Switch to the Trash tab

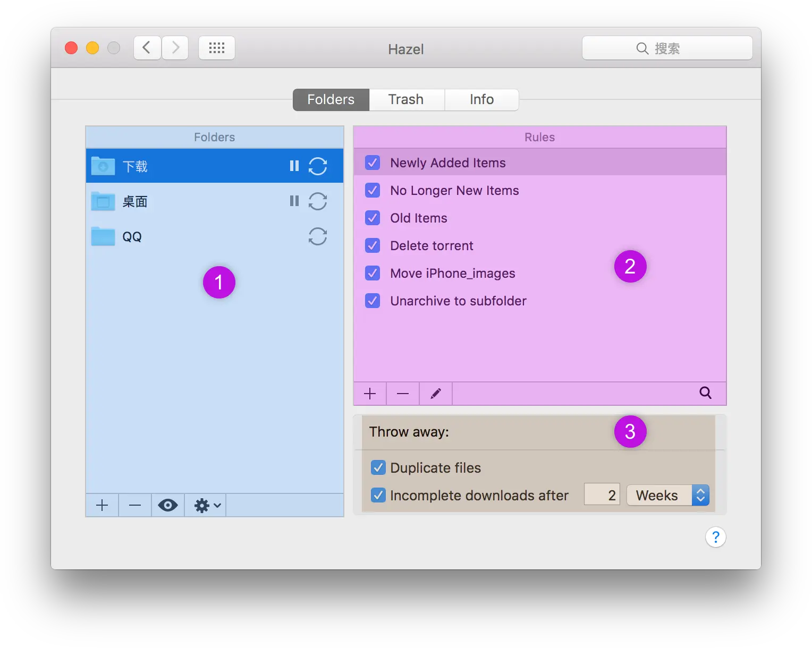pos(407,99)
